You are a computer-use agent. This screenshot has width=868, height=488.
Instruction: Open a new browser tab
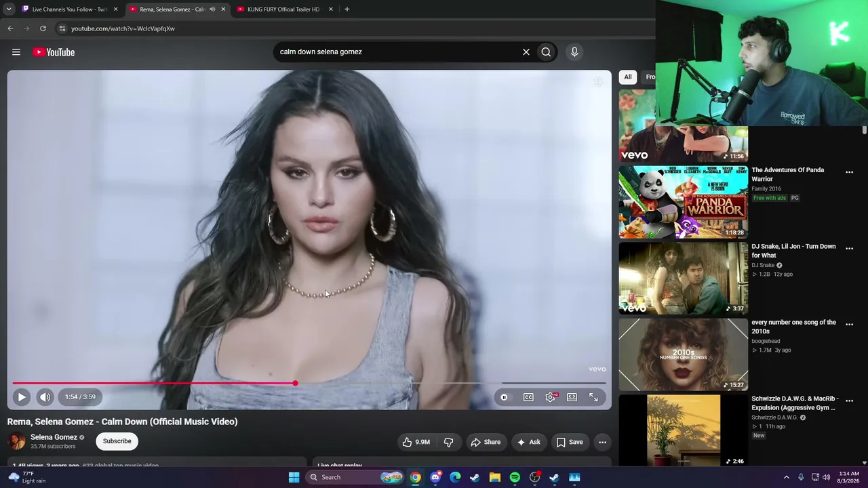[347, 9]
